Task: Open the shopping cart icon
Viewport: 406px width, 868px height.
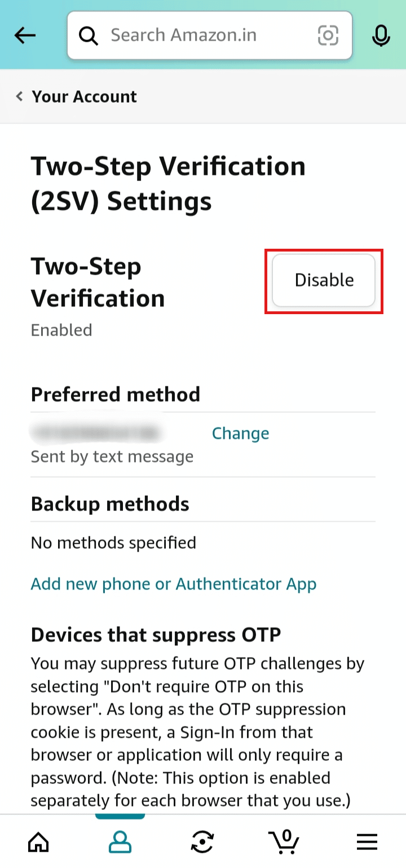Action: coord(284,841)
